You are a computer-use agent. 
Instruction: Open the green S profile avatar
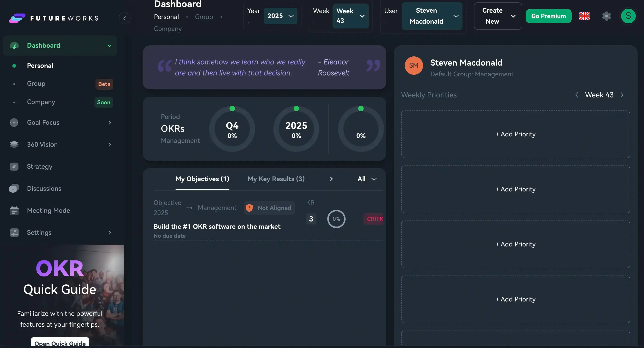pyautogui.click(x=628, y=16)
